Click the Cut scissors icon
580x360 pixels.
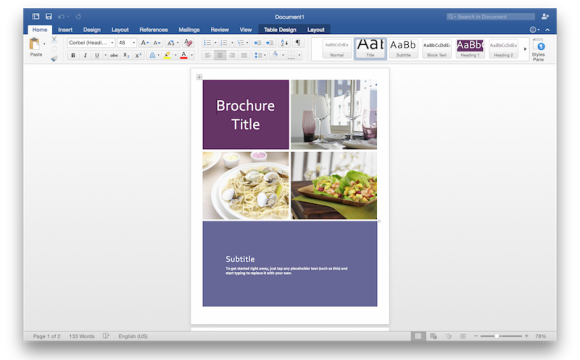(x=54, y=39)
